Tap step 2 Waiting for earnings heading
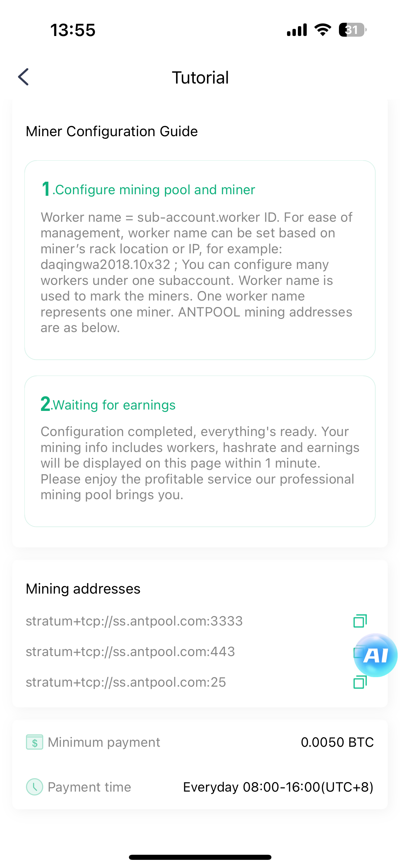 [x=108, y=404]
